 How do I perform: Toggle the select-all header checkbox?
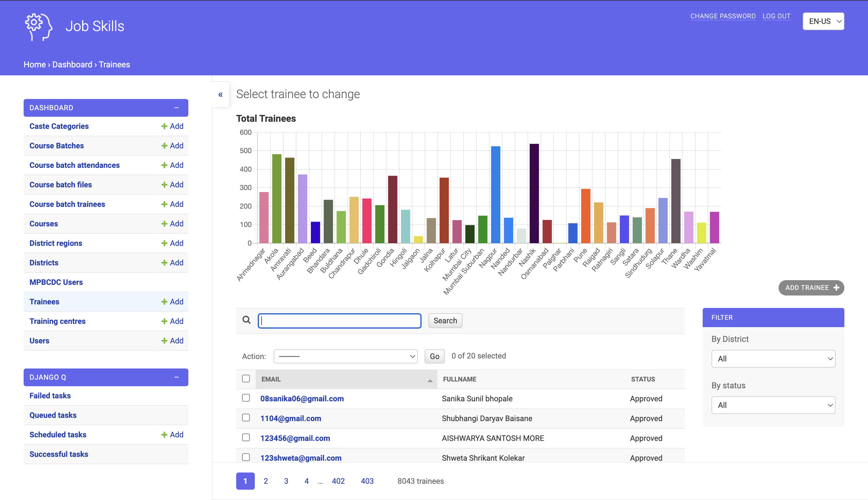[x=246, y=379]
